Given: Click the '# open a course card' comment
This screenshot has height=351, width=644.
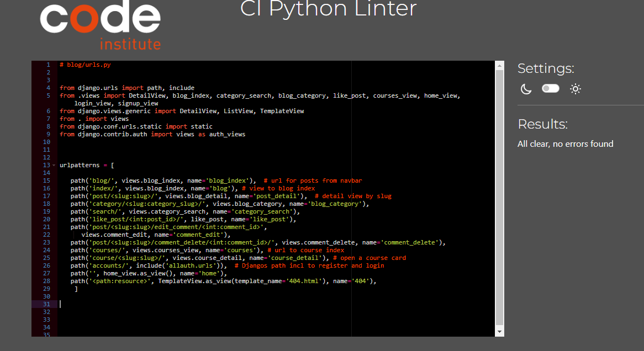Looking at the screenshot, I should point(369,258).
